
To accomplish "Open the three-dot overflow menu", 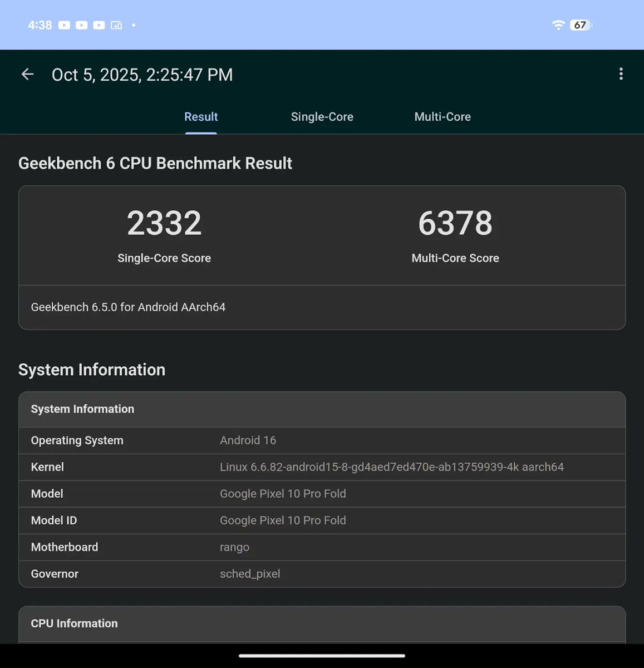I will 621,74.
